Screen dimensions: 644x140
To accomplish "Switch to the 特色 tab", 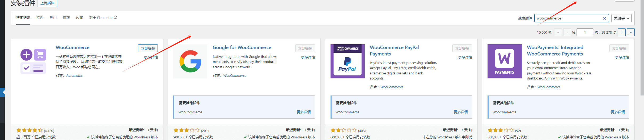I will pos(40,18).
